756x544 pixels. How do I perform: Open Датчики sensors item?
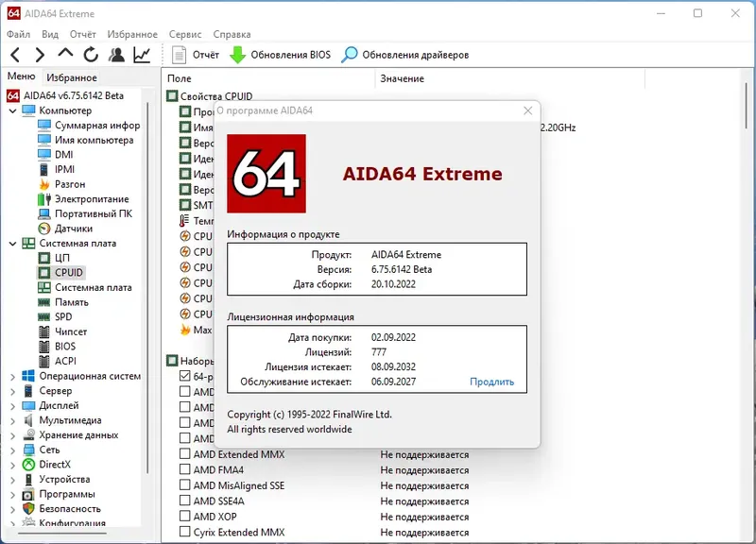(x=65, y=229)
